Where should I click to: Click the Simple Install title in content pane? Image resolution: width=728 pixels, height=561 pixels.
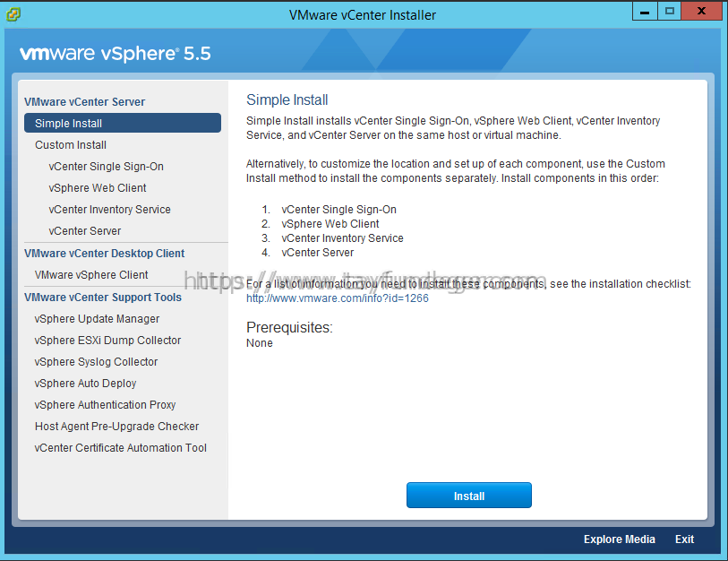287,100
